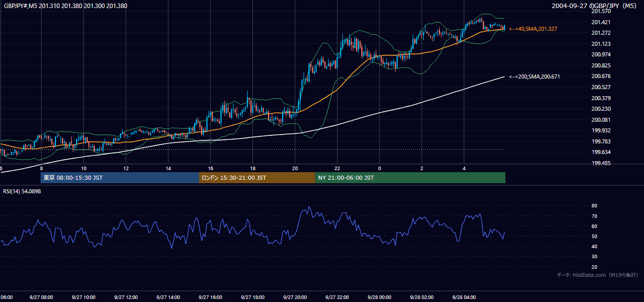Click price axis label 200.230
The image size is (644, 302).
coord(601,109)
